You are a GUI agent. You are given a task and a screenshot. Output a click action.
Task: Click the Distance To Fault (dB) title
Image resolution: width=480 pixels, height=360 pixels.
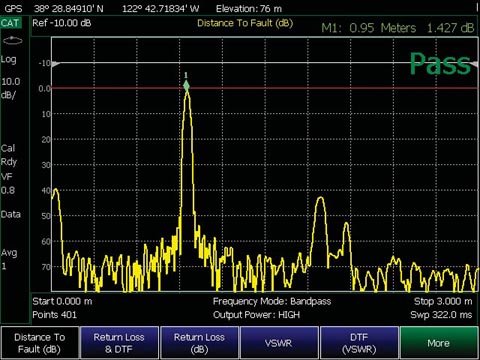coord(245,23)
